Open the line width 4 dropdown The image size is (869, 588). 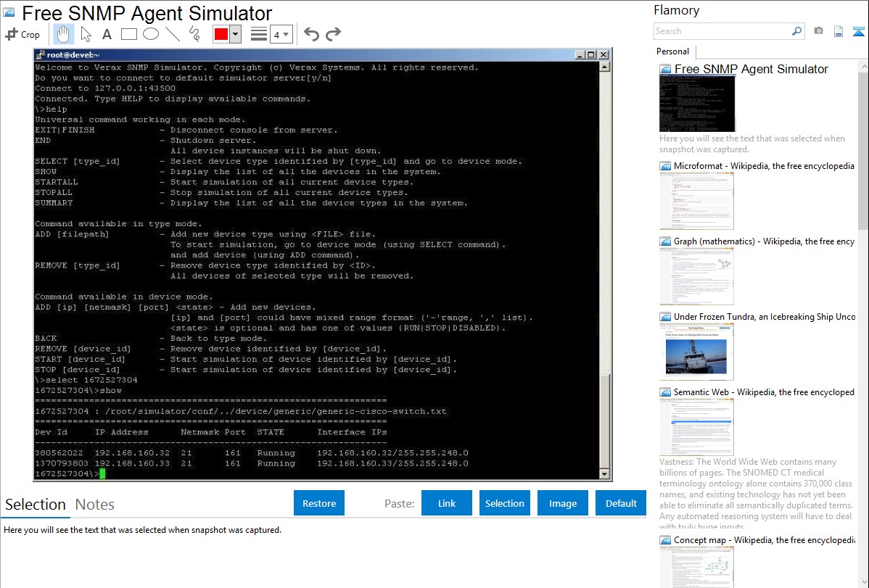point(281,35)
